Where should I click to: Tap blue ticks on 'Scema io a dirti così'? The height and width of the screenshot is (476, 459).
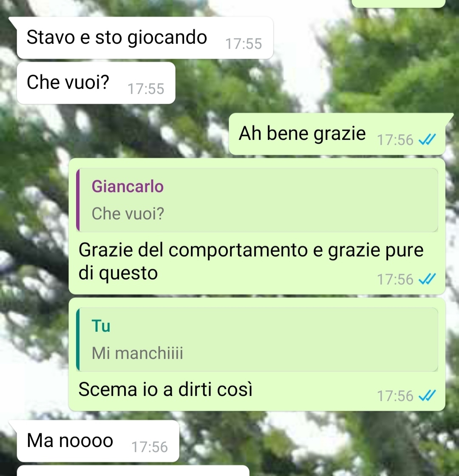(427, 396)
